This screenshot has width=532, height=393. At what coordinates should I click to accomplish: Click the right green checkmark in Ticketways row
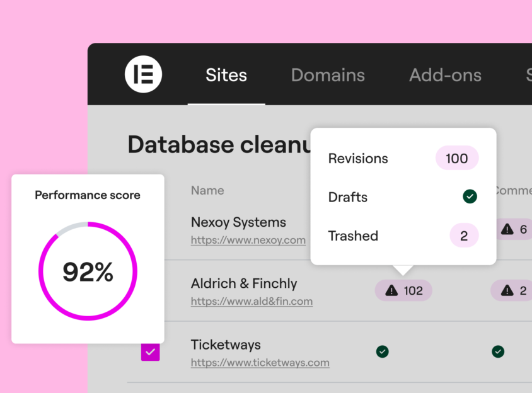pyautogui.click(x=498, y=351)
